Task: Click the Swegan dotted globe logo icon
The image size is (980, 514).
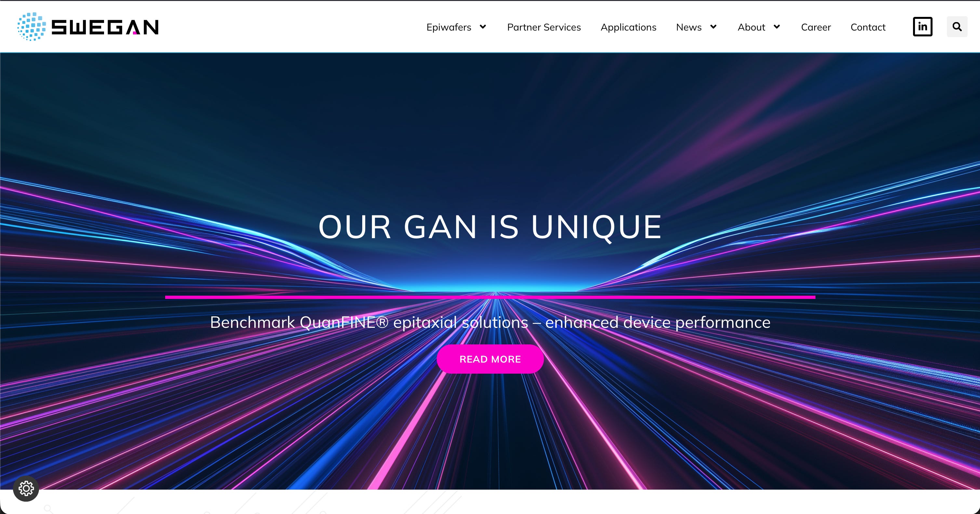Action: pos(32,27)
